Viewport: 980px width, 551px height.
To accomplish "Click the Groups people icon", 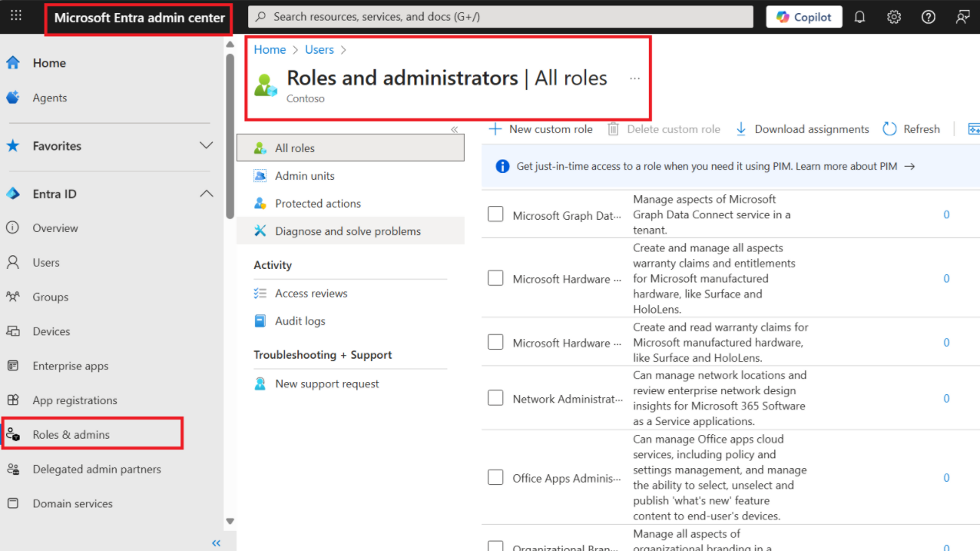I will click(x=12, y=297).
